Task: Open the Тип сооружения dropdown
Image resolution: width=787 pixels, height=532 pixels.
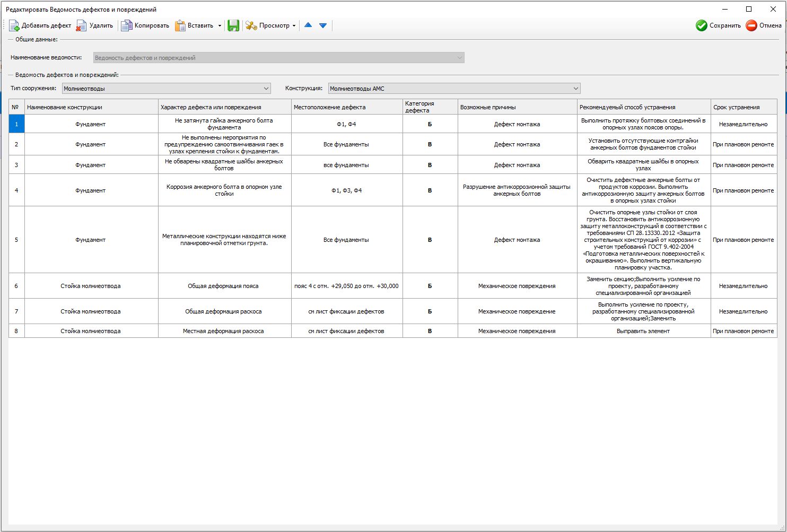Action: (x=167, y=89)
